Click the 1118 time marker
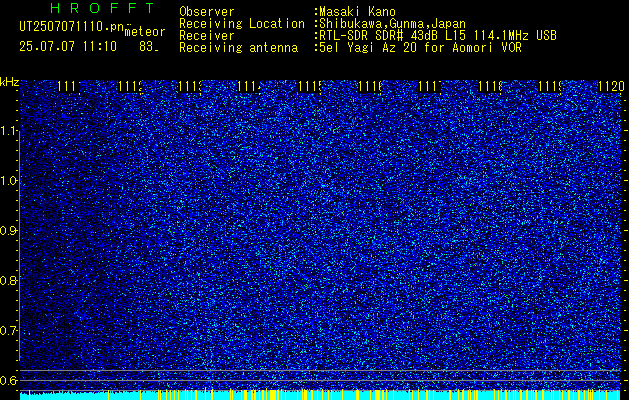Screen dimensions: 629x400 pyautogui.click(x=491, y=86)
